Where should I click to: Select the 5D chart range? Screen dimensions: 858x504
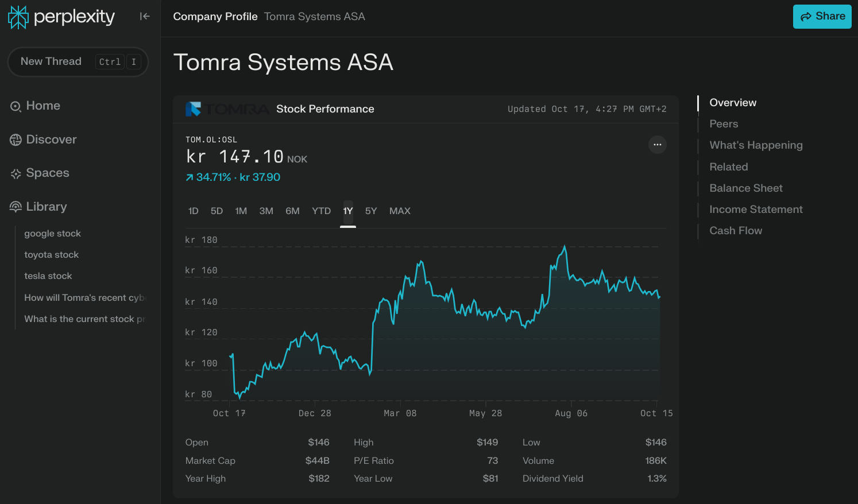(x=217, y=211)
